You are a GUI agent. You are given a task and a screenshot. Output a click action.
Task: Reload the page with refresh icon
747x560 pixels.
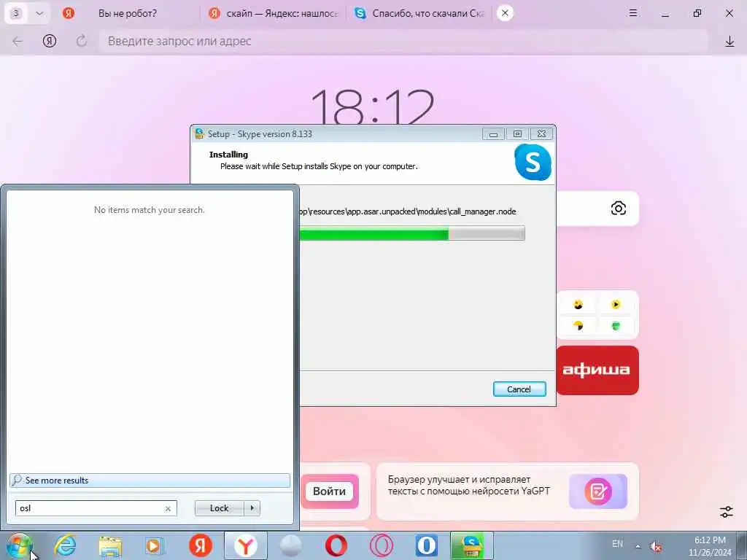pos(82,41)
